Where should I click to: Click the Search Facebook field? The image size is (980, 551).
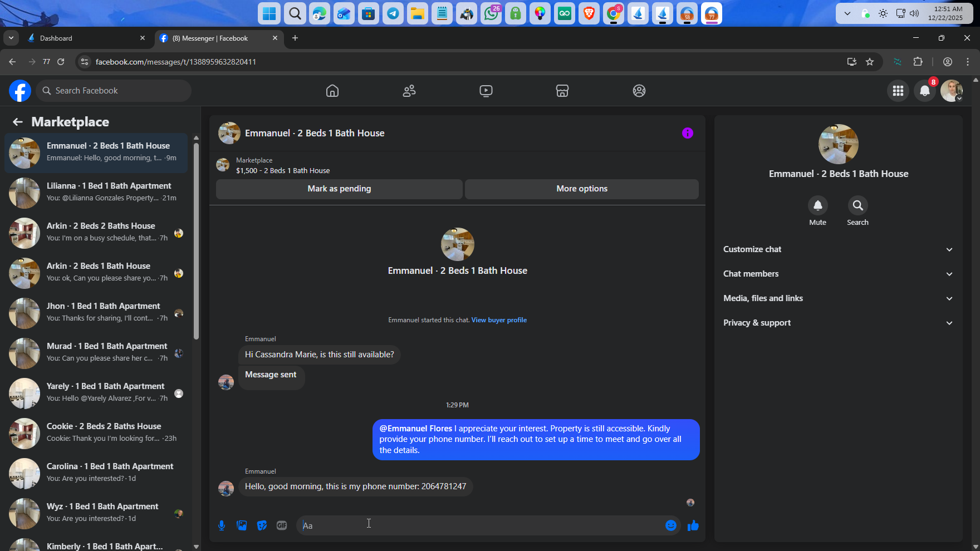click(114, 91)
